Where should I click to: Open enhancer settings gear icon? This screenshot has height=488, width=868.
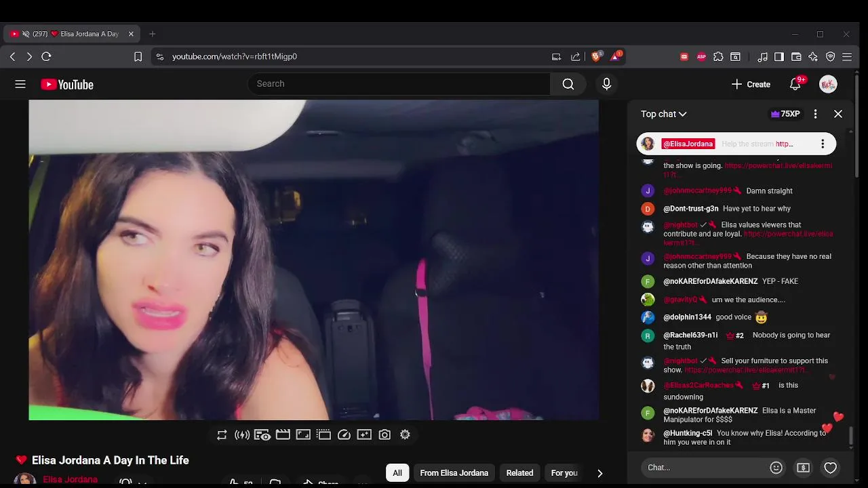pos(405,435)
